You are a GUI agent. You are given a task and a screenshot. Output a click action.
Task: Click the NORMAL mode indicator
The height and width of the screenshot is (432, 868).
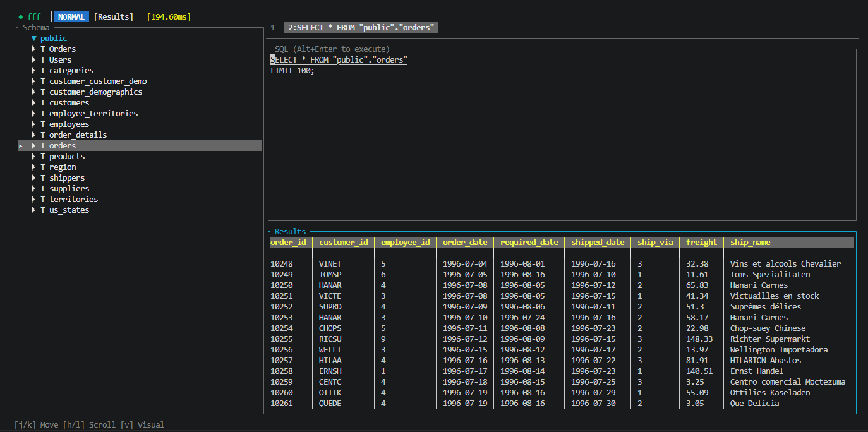pyautogui.click(x=71, y=17)
